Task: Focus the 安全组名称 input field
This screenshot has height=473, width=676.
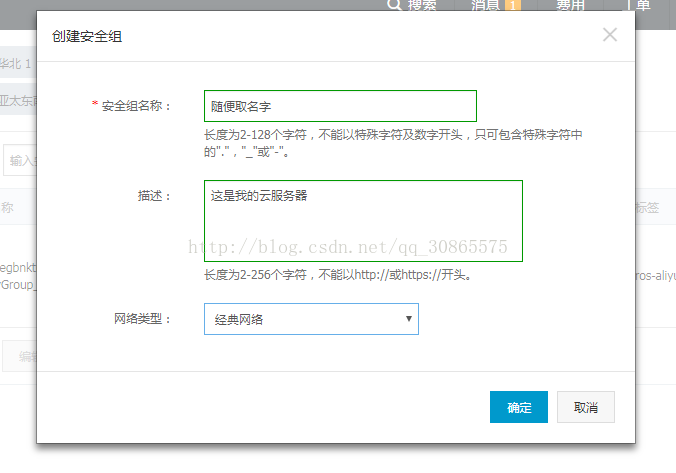Action: 340,106
